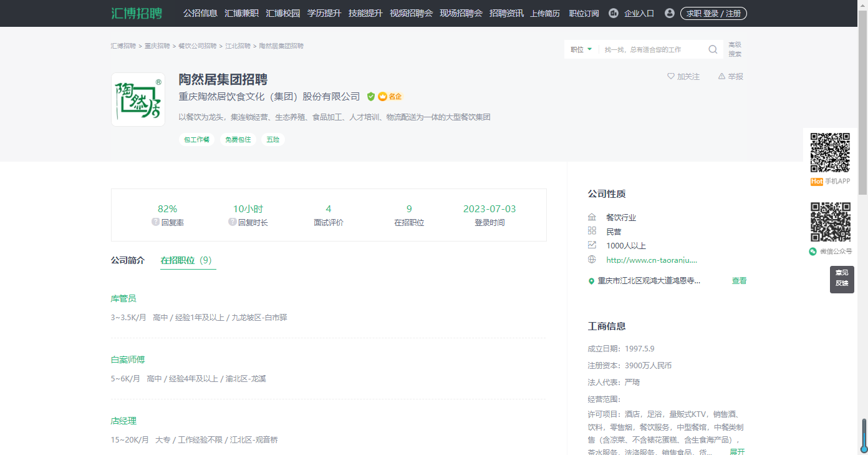The image size is (868, 455).
Task: Click 高级搜索 link
Action: 735,49
